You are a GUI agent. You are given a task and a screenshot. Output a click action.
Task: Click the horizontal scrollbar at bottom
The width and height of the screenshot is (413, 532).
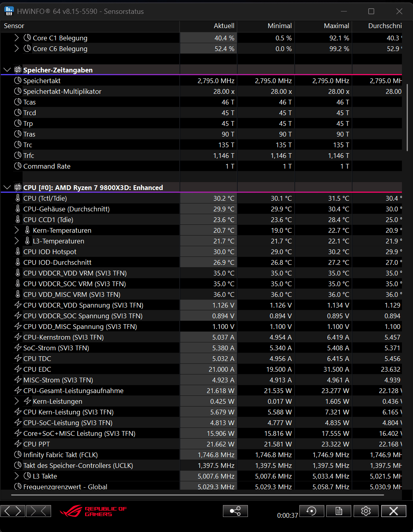click(198, 495)
